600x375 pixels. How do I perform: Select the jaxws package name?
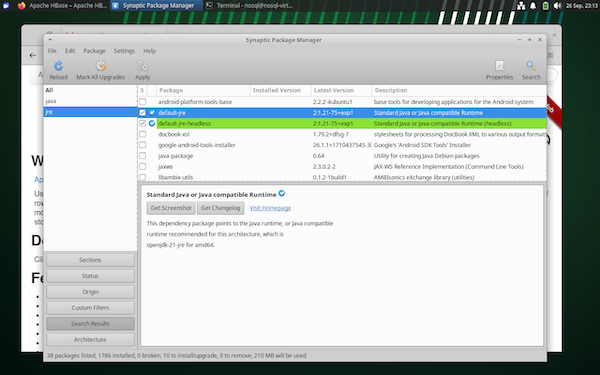tap(165, 166)
